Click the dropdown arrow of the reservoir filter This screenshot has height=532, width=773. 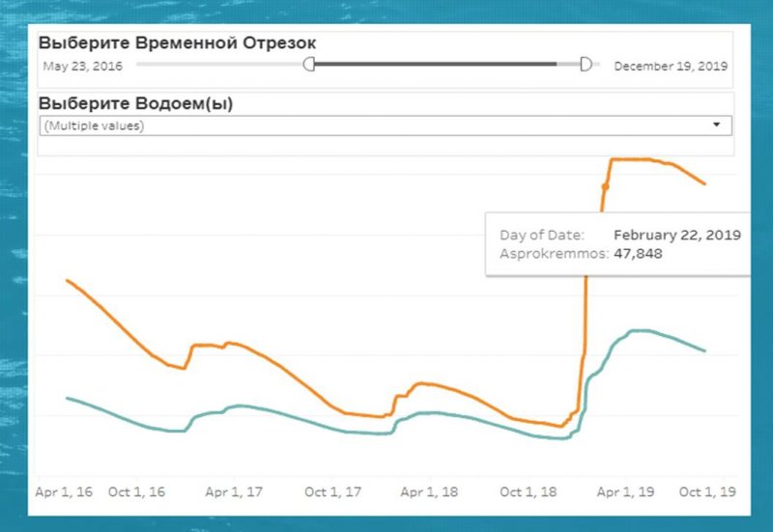click(x=716, y=126)
